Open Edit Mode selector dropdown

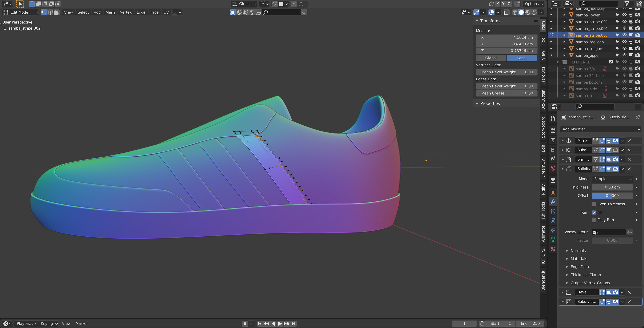20,12
